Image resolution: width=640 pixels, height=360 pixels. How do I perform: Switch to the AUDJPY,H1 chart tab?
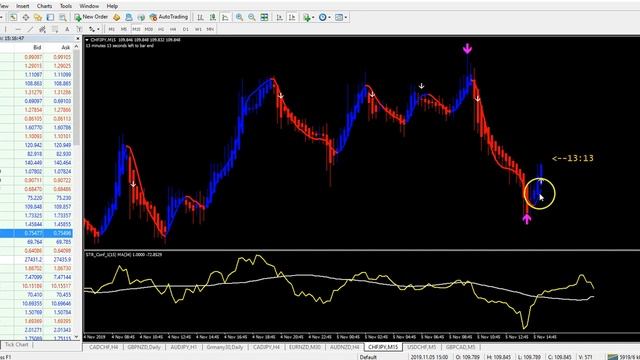pos(184,347)
